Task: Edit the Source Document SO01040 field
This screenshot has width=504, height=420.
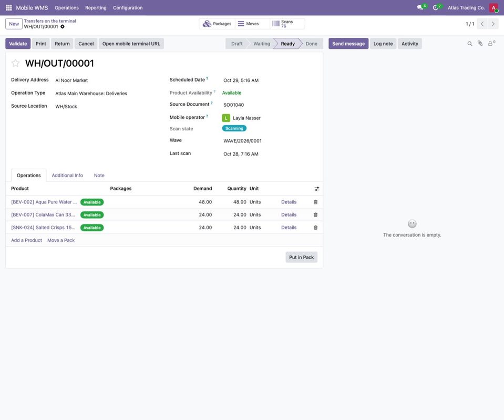Action: [270, 105]
